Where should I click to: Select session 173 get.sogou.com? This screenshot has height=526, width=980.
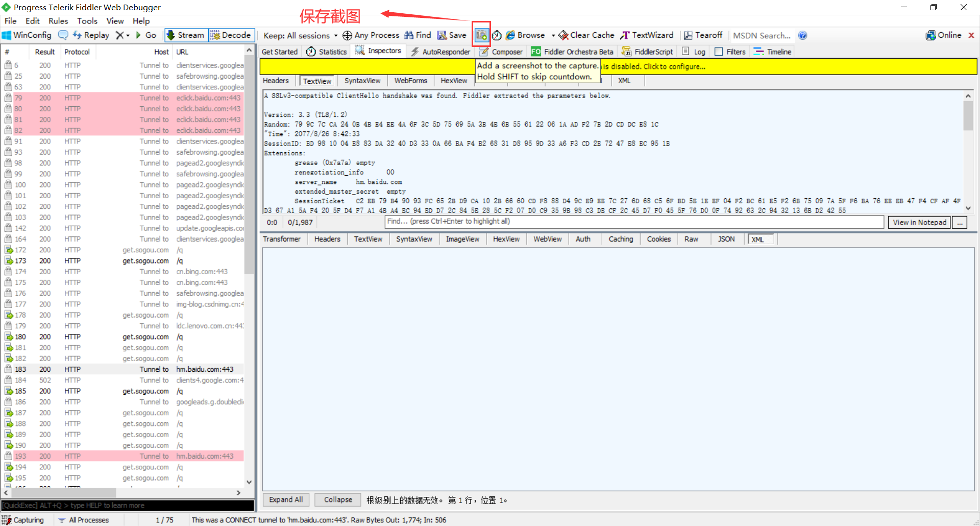tap(122, 261)
